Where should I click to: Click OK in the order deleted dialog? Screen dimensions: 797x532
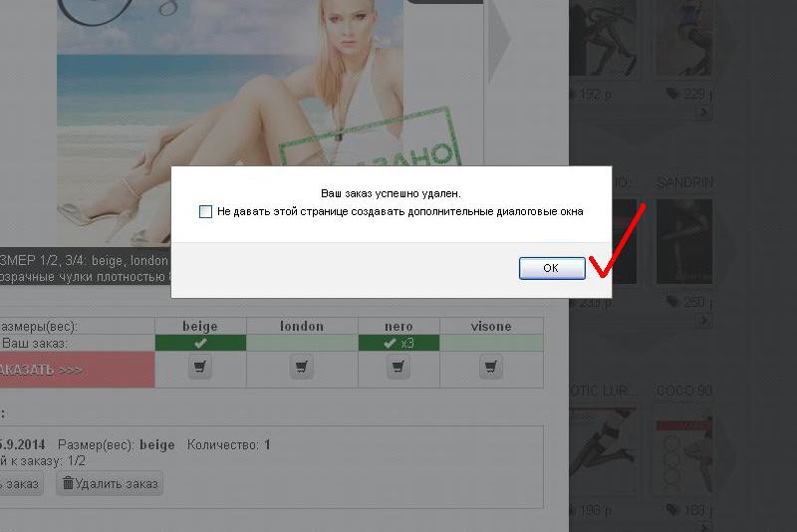tap(551, 268)
